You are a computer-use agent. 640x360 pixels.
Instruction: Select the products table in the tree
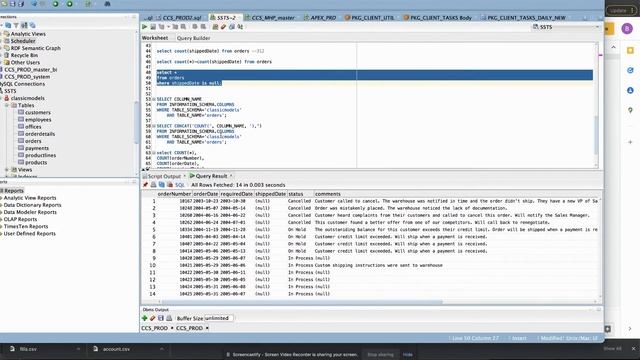(x=36, y=162)
